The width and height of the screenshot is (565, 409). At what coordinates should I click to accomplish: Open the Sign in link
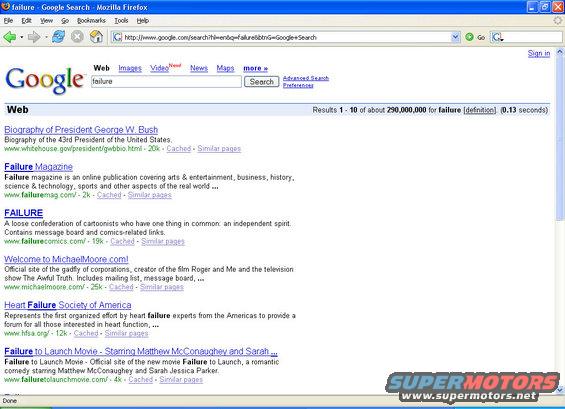click(x=539, y=53)
